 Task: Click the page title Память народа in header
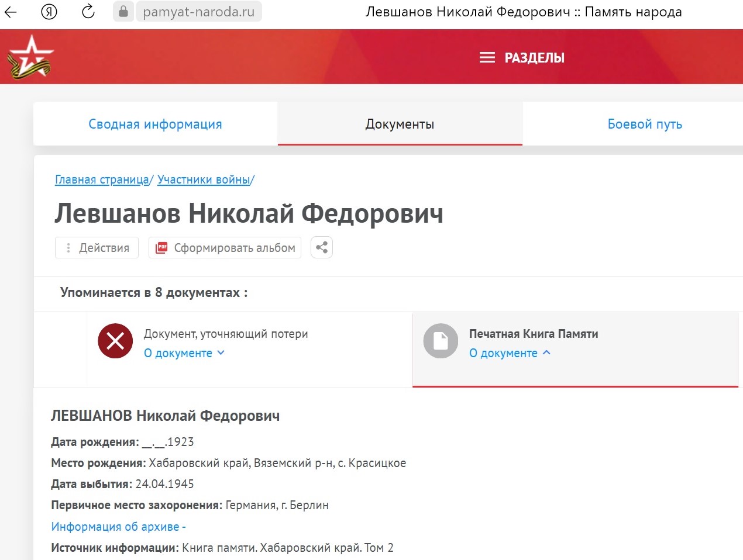click(633, 12)
